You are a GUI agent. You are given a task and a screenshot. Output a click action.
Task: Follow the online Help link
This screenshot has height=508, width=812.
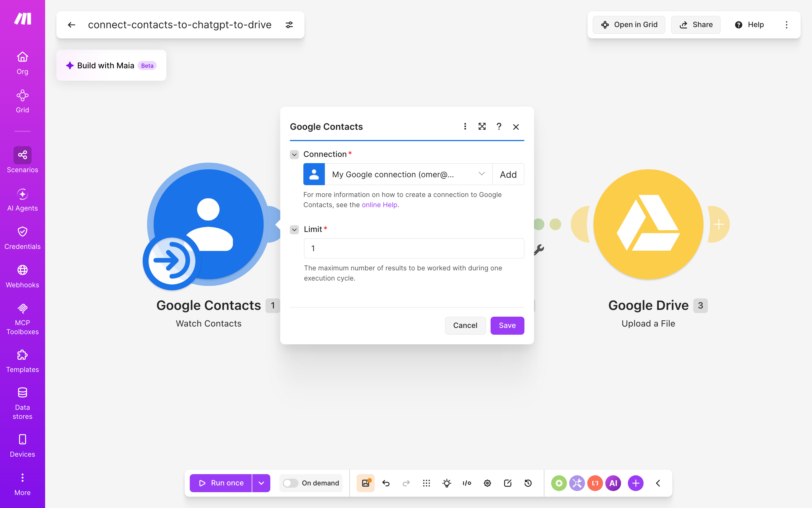tap(379, 205)
